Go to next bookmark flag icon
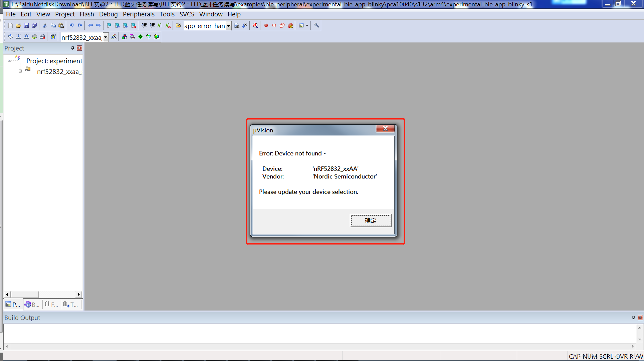The width and height of the screenshot is (644, 361). [125, 25]
